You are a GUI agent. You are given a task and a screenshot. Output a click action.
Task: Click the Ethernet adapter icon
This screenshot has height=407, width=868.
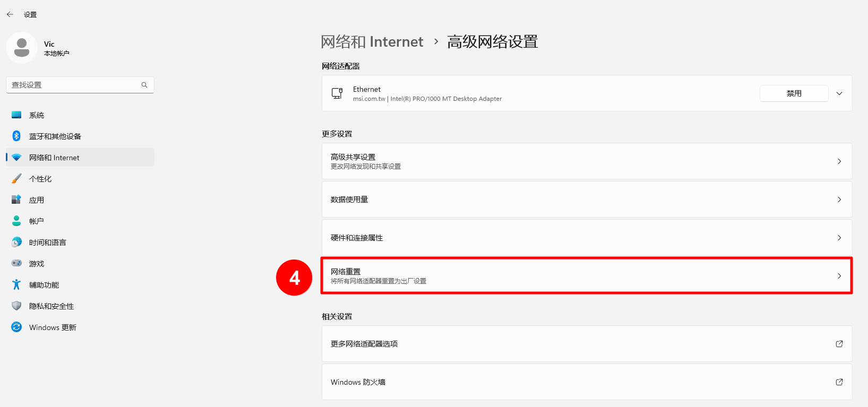[x=337, y=93]
